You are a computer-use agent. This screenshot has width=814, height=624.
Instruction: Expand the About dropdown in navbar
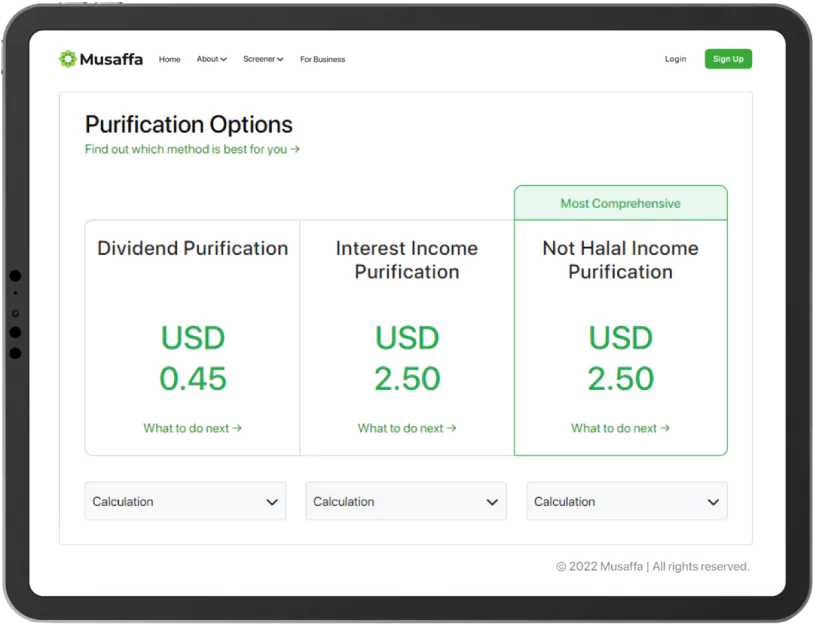[211, 59]
